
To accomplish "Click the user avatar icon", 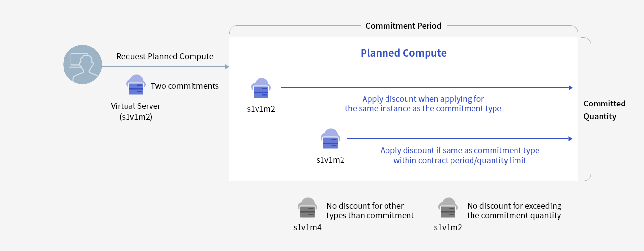I will (83, 65).
